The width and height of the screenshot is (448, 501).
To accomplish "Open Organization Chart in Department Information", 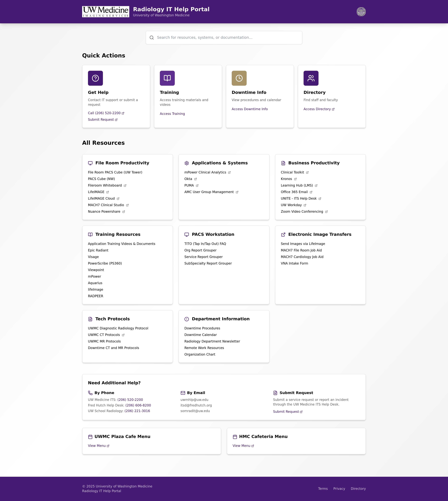I will click(x=200, y=354).
